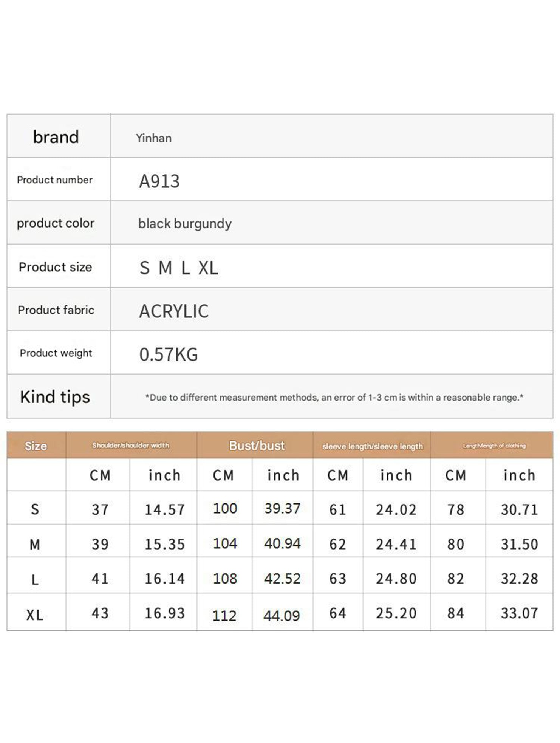560x743 pixels.
Task: Click the "Length/length of clothing" header
Action: coord(494,446)
